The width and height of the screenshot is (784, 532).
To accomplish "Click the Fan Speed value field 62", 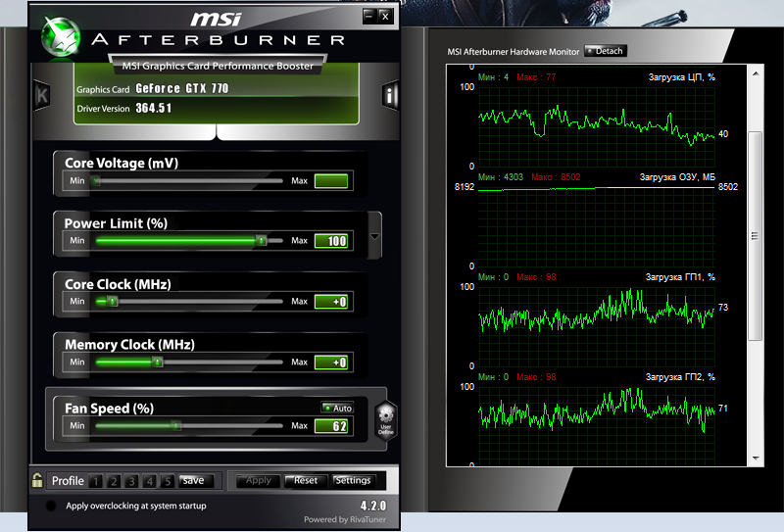I will [331, 426].
